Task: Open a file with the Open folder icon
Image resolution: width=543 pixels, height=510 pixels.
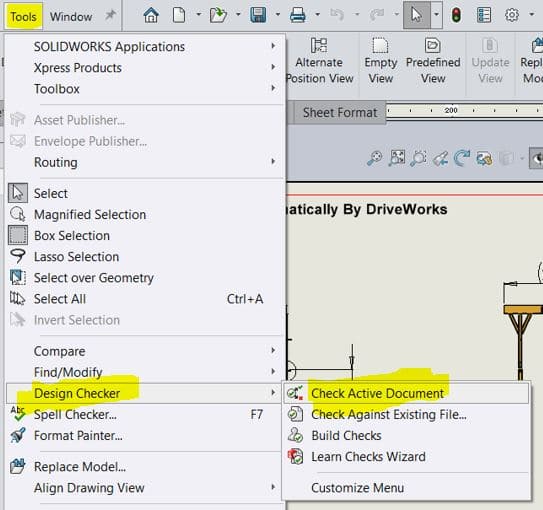Action: 218,15
